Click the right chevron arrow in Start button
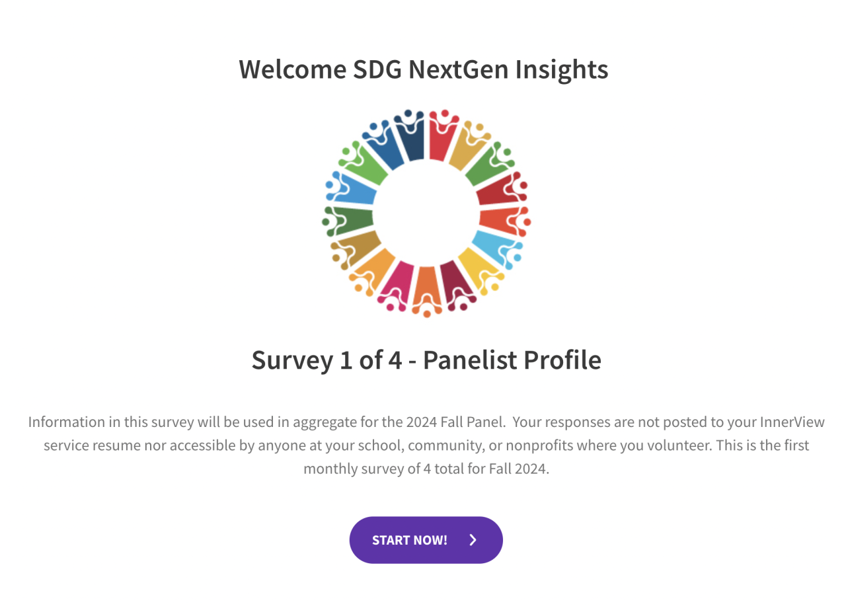Screen dimensions: 846x616 [x=473, y=540]
